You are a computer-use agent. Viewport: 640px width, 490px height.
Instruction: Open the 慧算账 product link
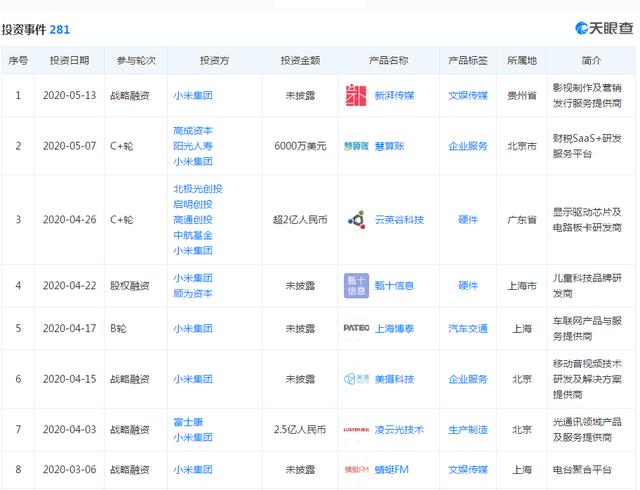(x=389, y=146)
